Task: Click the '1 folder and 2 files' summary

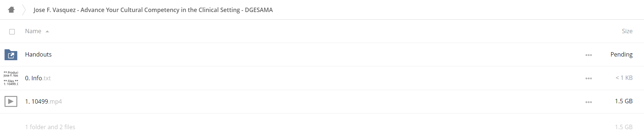Action: [50, 127]
